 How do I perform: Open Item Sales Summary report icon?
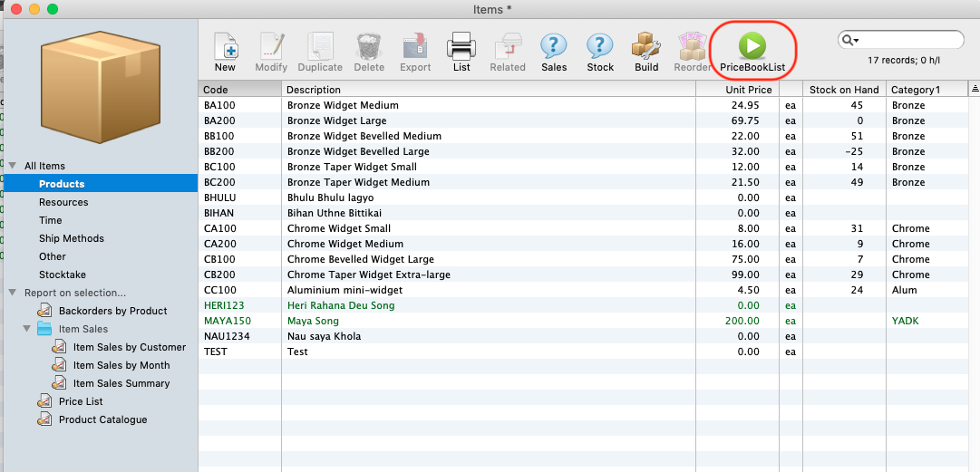click(x=59, y=382)
